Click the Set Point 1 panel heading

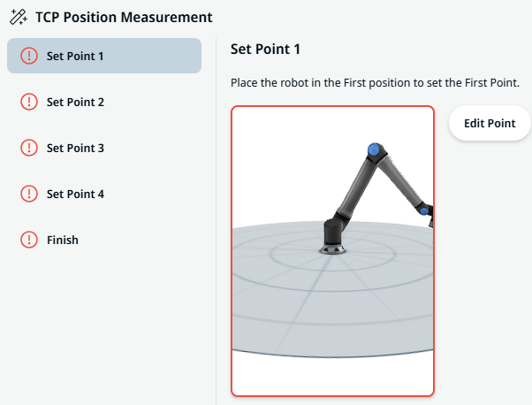266,50
